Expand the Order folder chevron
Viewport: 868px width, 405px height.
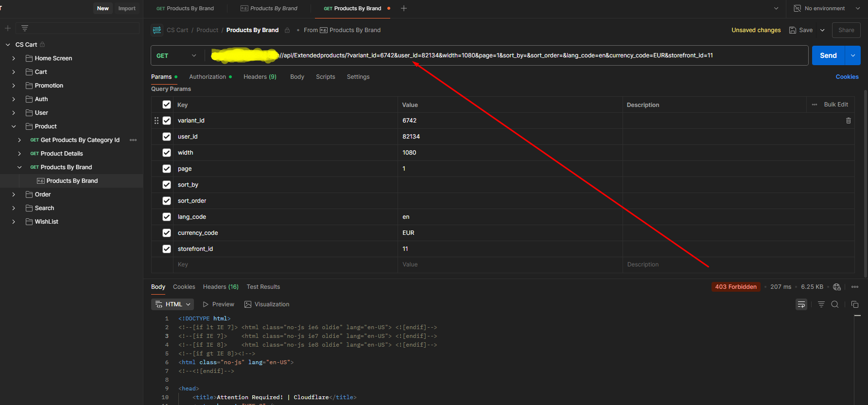tap(14, 194)
